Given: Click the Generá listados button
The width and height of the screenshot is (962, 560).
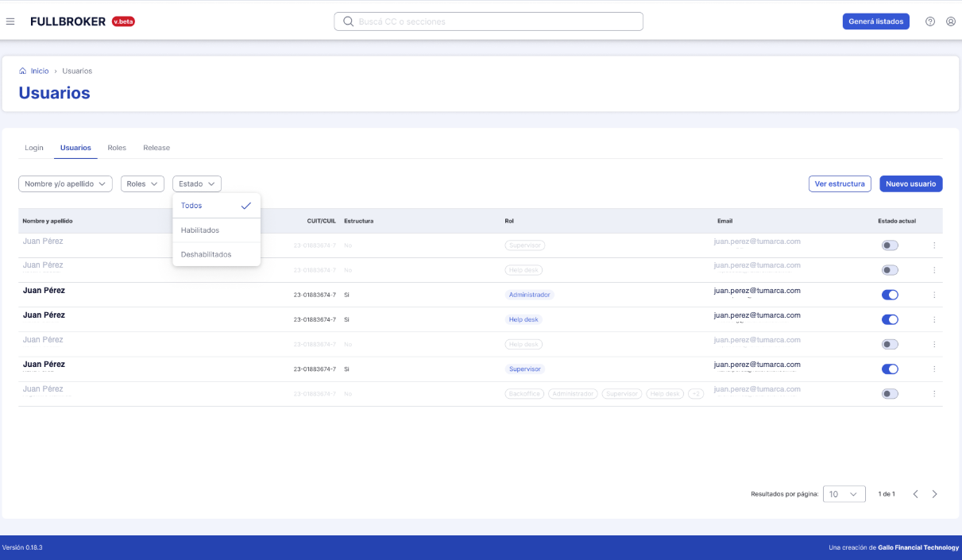Looking at the screenshot, I should coord(876,21).
